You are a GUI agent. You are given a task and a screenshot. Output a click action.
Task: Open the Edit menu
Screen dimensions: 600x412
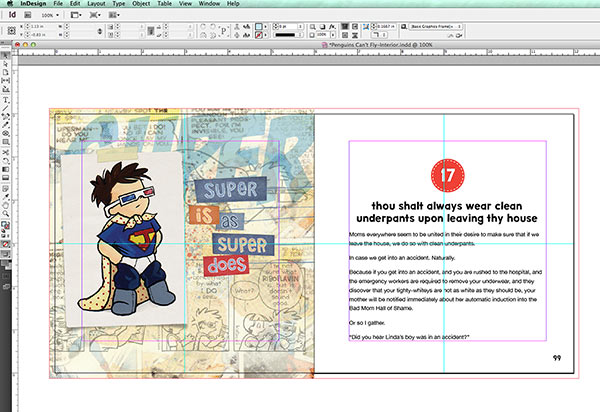(75, 3)
